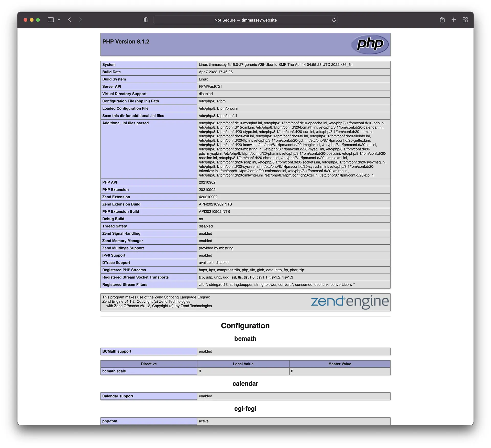Image resolution: width=491 pixels, height=448 pixels.
Task: Select the Build Date value Apr 7 2022
Action: click(216, 72)
